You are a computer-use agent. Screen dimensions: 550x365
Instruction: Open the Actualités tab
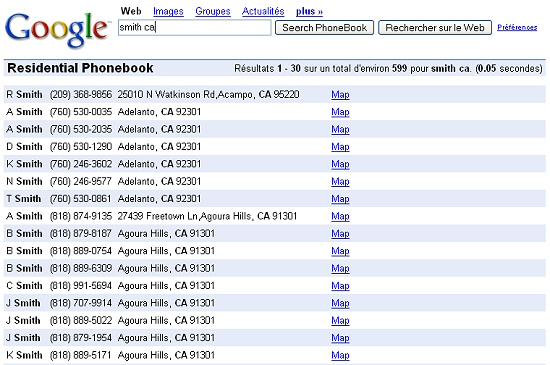(263, 11)
